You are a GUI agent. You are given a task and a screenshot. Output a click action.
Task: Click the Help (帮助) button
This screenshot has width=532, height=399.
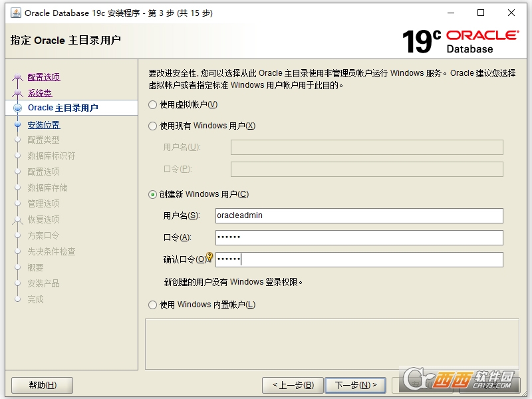pos(43,385)
